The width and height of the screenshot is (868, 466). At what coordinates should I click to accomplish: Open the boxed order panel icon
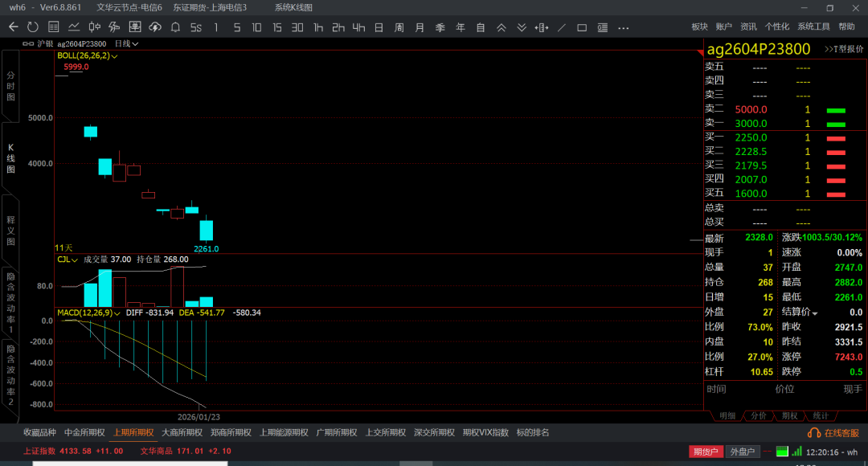tap(134, 27)
